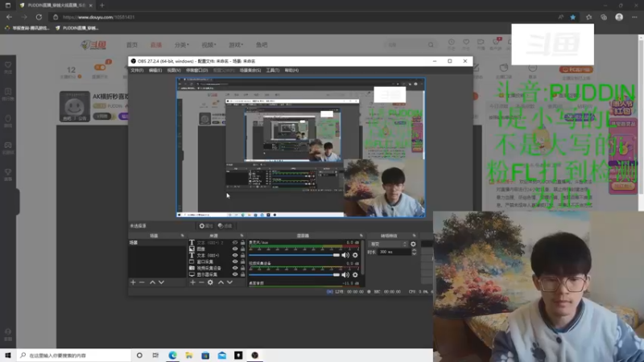This screenshot has width=644, height=362.
Task: Mute 视频采集设备 audio with speaker icon
Action: (x=345, y=275)
